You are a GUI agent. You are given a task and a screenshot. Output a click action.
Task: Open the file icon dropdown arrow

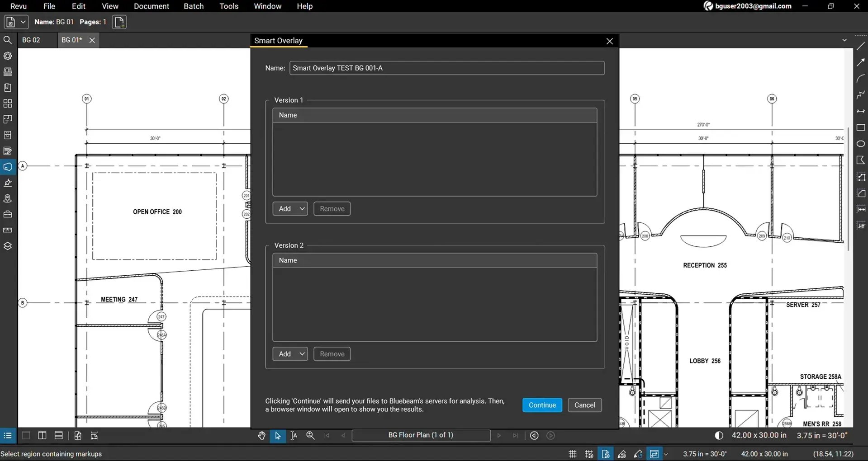[23, 22]
